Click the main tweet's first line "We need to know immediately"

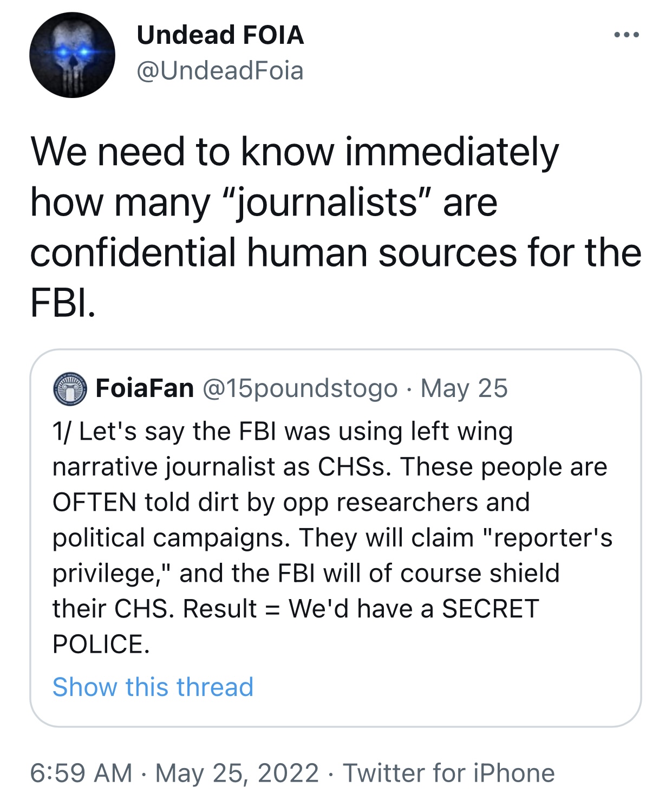click(x=295, y=152)
